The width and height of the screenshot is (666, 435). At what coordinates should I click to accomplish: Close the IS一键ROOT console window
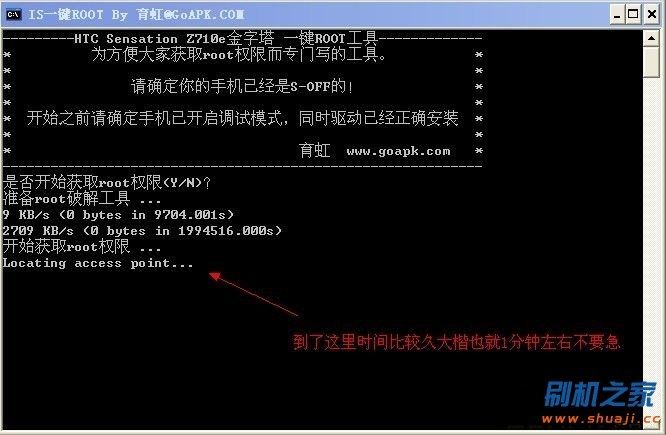pyautogui.click(x=652, y=15)
